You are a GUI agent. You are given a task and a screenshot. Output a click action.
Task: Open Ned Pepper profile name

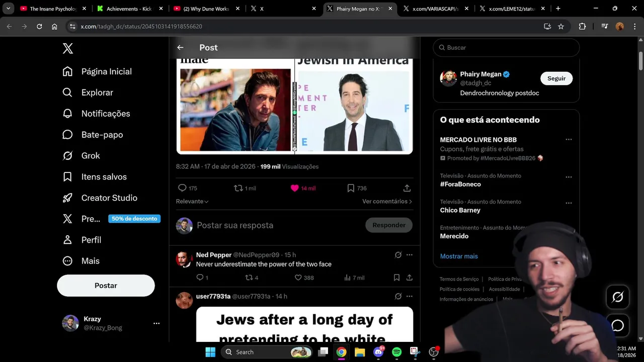(214, 255)
